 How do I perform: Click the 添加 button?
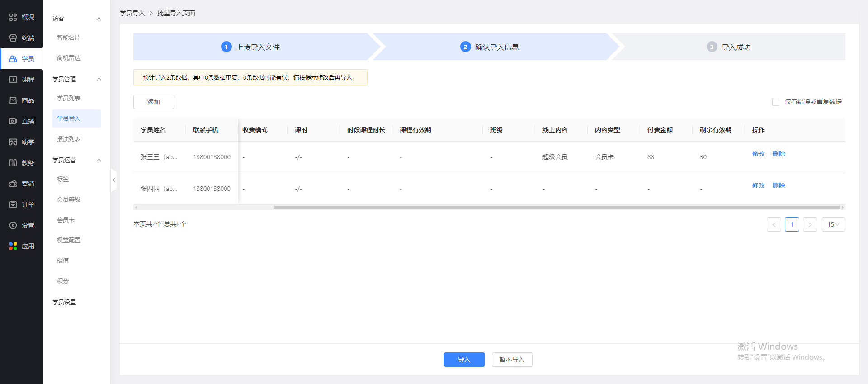154,102
